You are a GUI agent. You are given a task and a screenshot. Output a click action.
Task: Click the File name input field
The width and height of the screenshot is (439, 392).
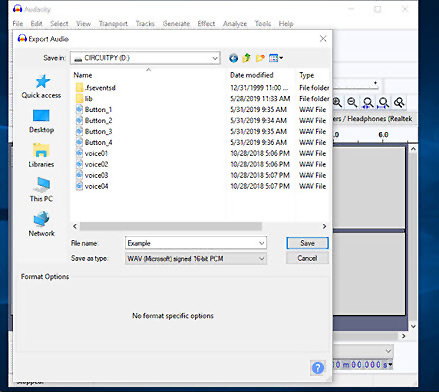pos(192,243)
